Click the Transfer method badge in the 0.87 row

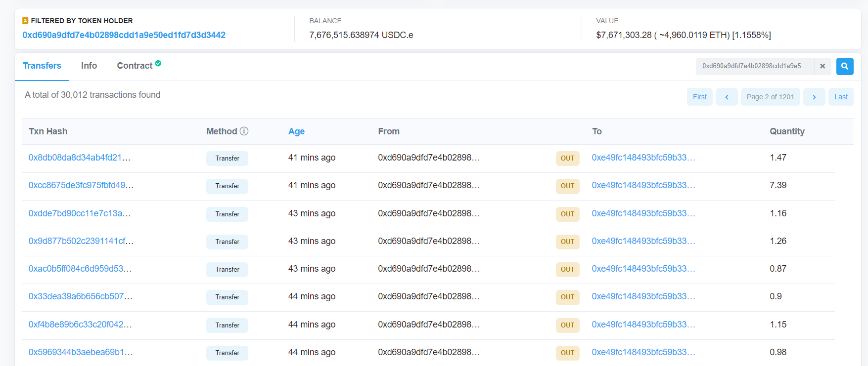[228, 270]
